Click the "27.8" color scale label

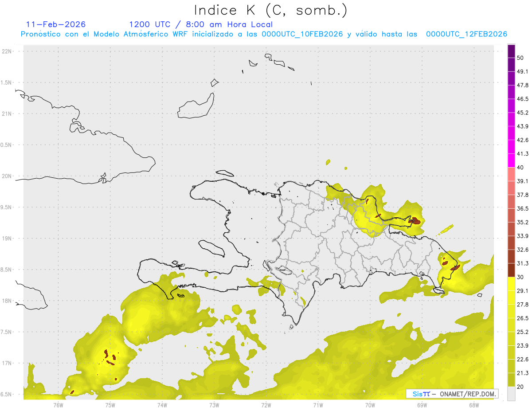click(x=523, y=304)
